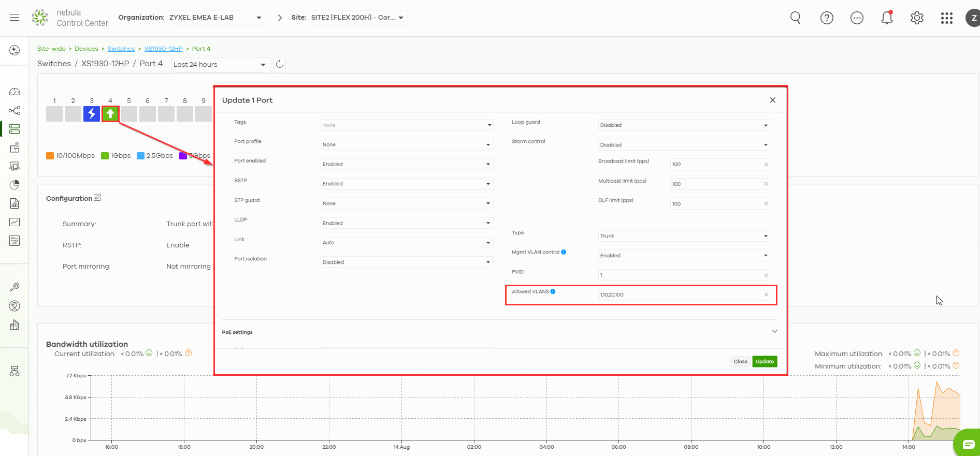Screen dimensions: 980x456
Task: Open the help question mark icon
Action: [827, 18]
